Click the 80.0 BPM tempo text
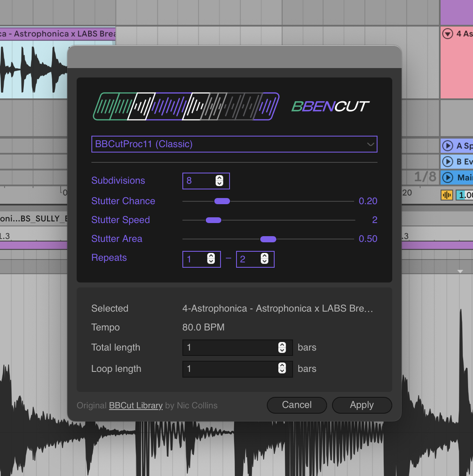Screen dimensions: 473x476 (203, 327)
